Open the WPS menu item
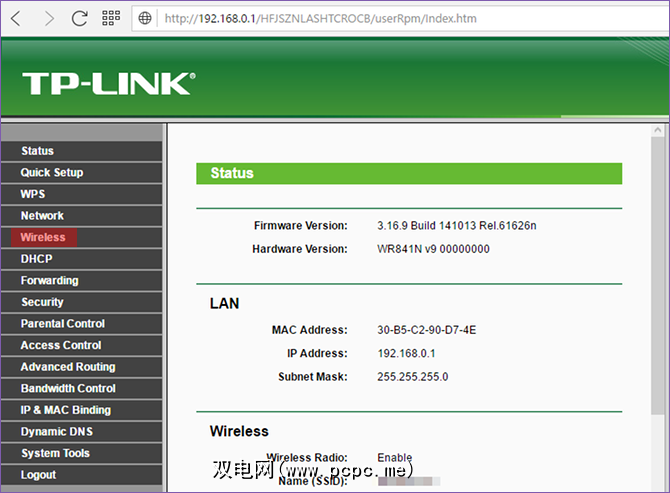This screenshot has width=670, height=493. tap(81, 194)
